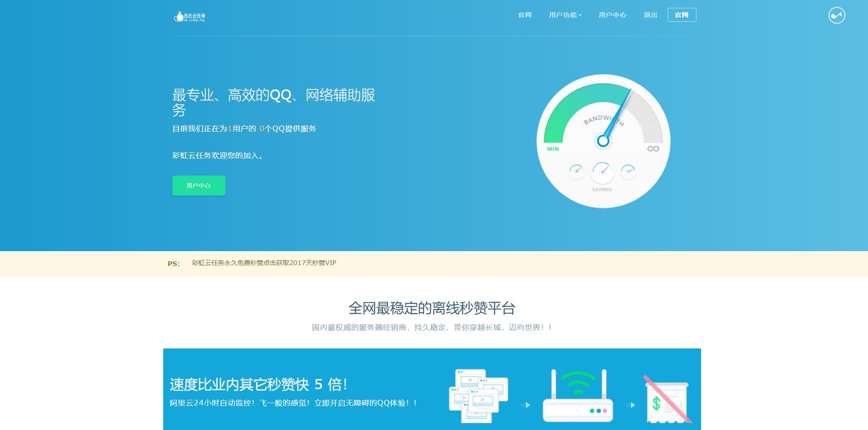868x430 pixels.
Task: Click the MIN label on the gauge
Action: 553,149
